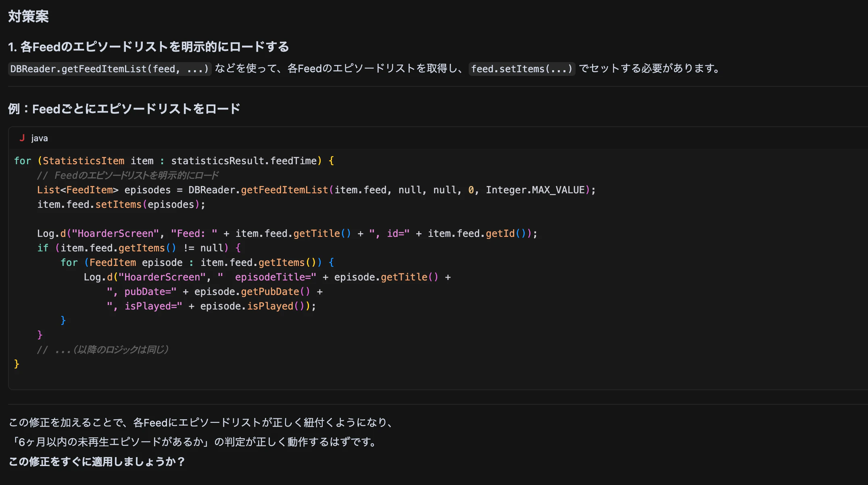Click the bold question この修正をすぐに適用しましょうか？
The height and width of the screenshot is (485, 868).
coord(97,462)
